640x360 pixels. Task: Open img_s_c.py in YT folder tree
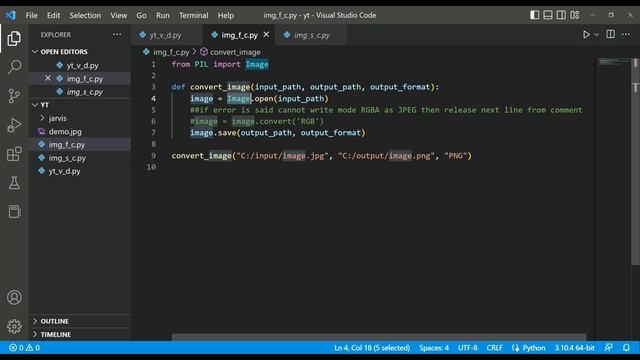coord(67,158)
